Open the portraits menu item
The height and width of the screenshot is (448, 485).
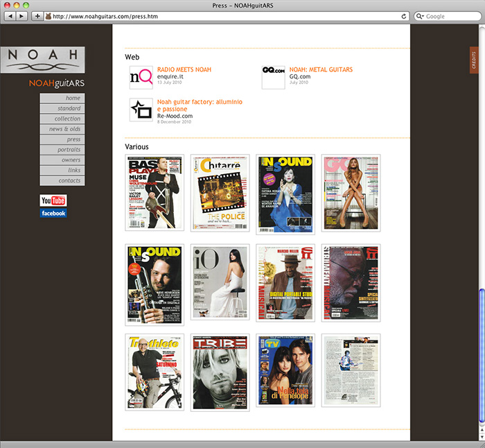(x=62, y=150)
